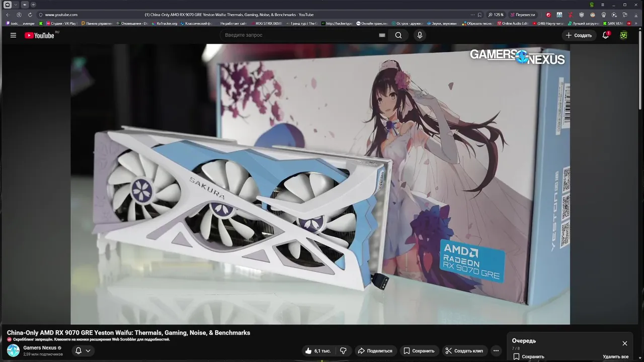The height and width of the screenshot is (362, 644).
Task: Click the www.youtube.com address field
Action: [x=61, y=15]
